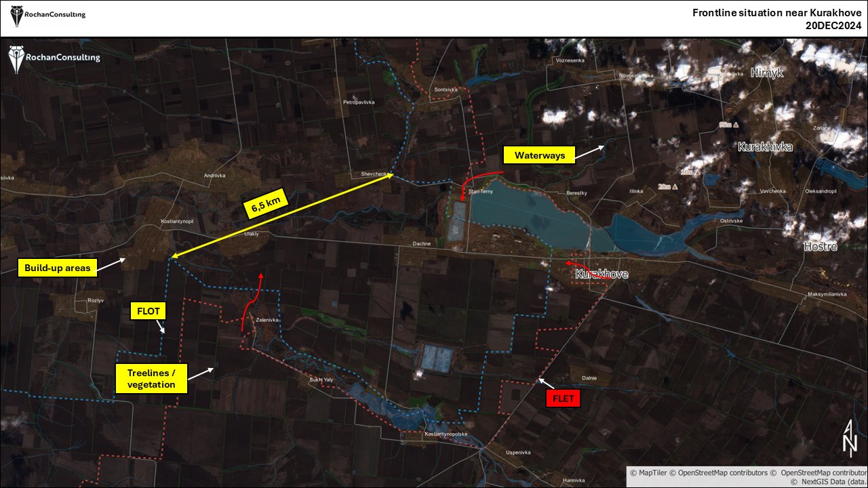Click the Petropavlivka village label

[x=359, y=102]
